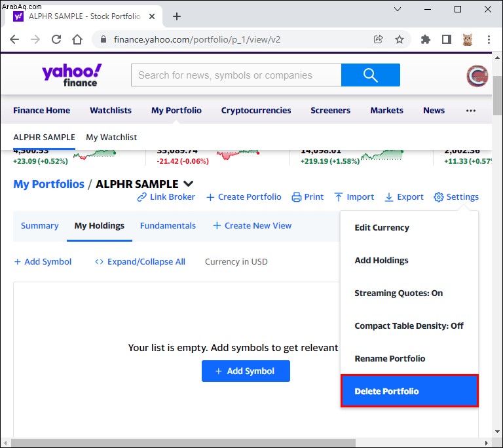
Task: Select Add Holdings in settings menu
Action: tap(409, 260)
